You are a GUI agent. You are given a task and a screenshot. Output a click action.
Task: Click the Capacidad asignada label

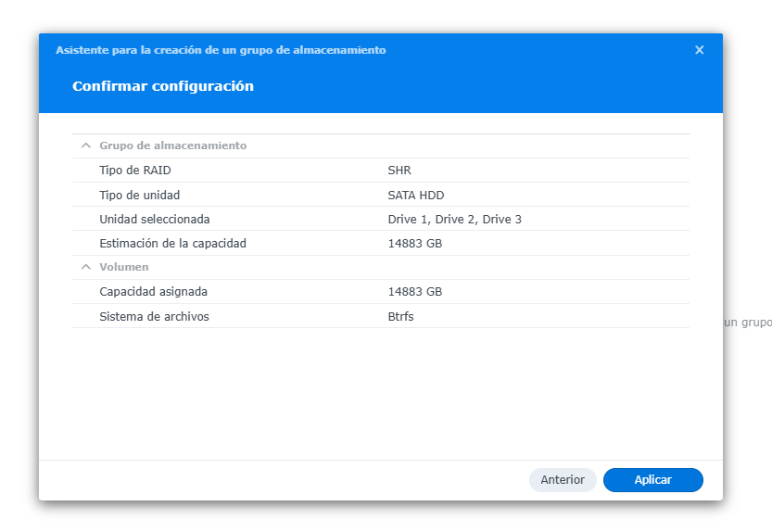(x=153, y=292)
